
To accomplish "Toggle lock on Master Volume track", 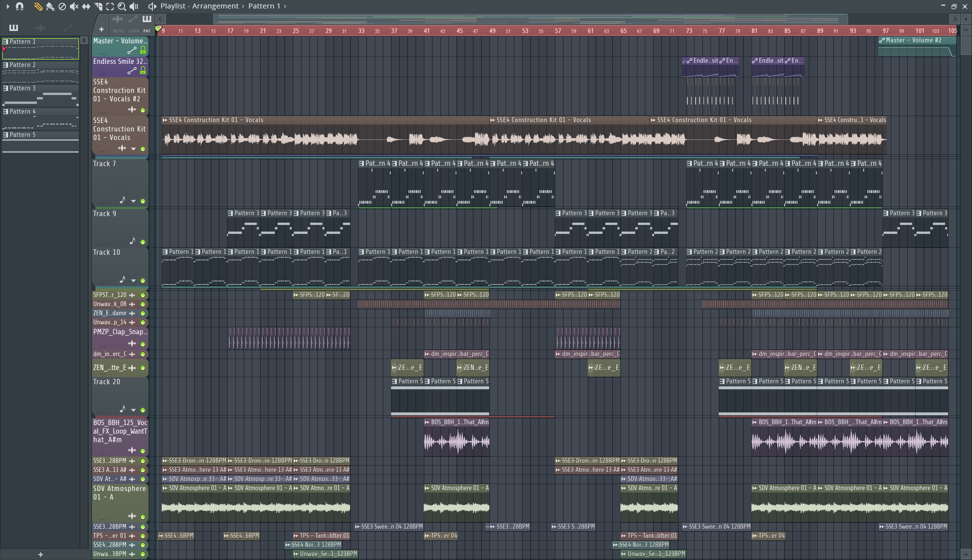I will point(143,50).
